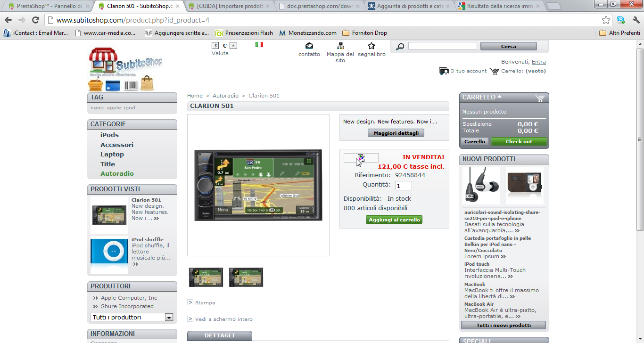Screen dimensions: 644x343
Task: Open the iPods category
Action: tap(109, 135)
